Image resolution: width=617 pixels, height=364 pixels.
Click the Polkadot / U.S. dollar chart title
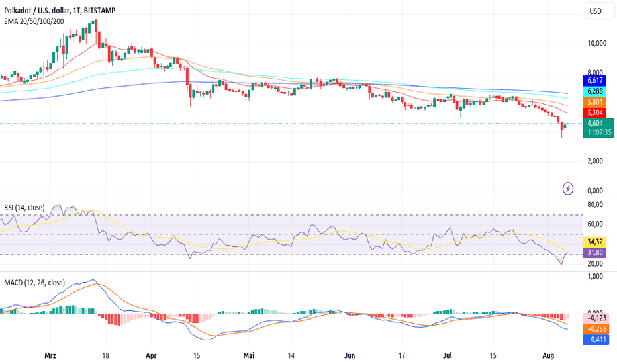(x=60, y=11)
